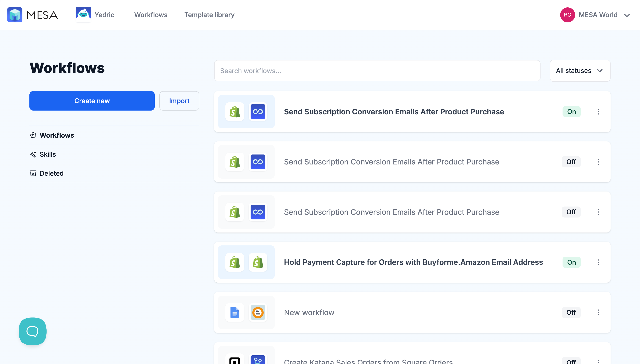Image resolution: width=640 pixels, height=364 pixels.
Task: Focus the Search workflows field
Action: 377,71
